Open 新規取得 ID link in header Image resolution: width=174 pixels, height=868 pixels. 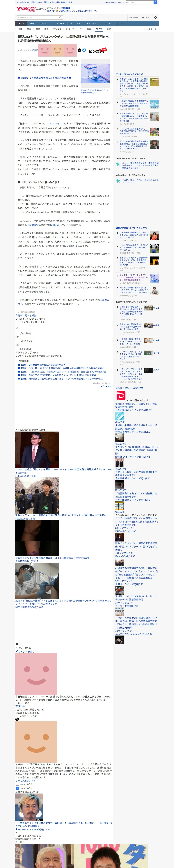(x=66, y=8)
